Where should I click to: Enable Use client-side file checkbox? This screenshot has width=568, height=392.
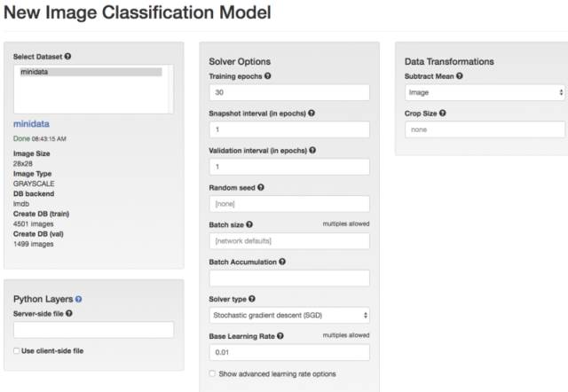tap(16, 350)
